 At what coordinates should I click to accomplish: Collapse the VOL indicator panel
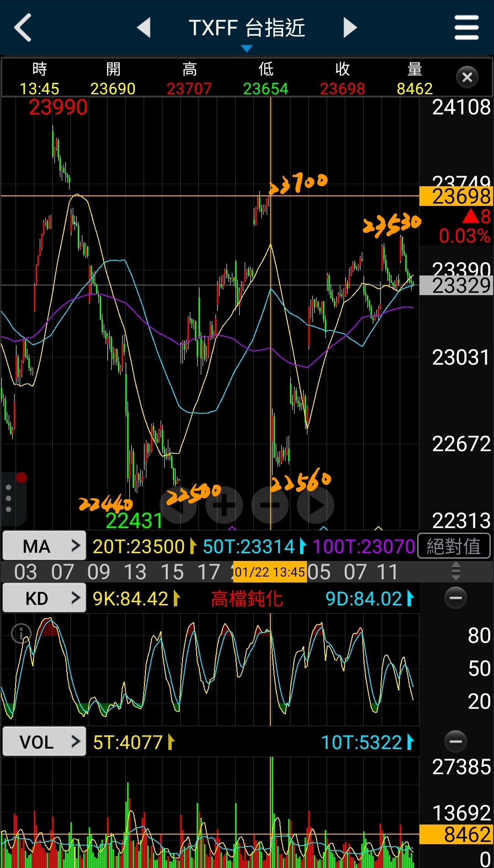pos(456,742)
